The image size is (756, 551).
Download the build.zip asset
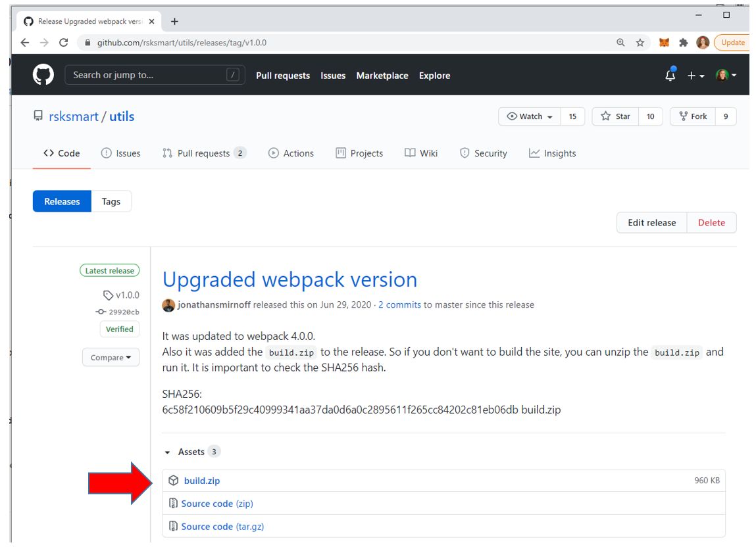pyautogui.click(x=202, y=481)
